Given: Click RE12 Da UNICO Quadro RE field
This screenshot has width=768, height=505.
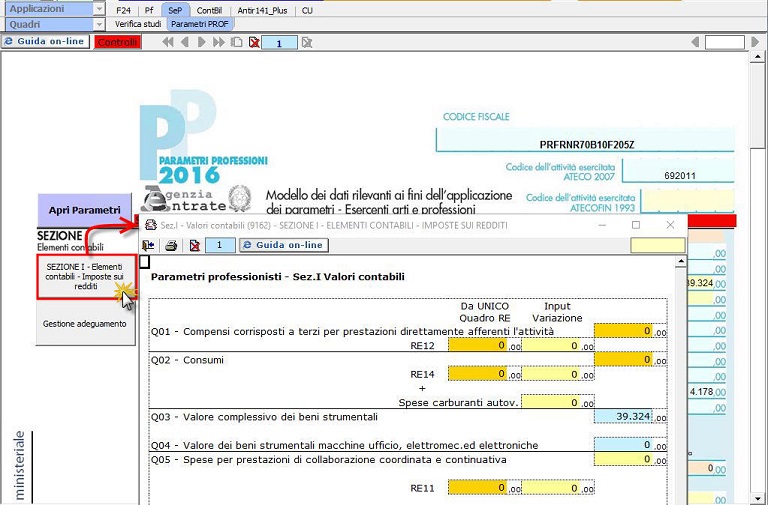Looking at the screenshot, I should click(x=478, y=345).
